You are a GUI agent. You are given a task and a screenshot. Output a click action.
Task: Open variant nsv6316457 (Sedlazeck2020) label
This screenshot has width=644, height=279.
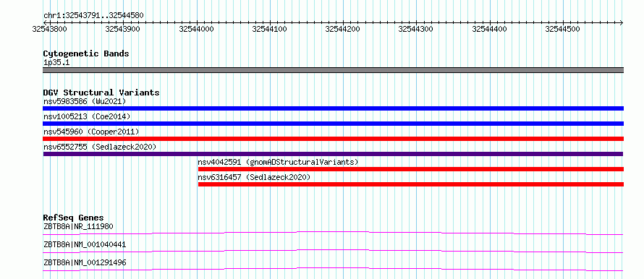pos(254,177)
